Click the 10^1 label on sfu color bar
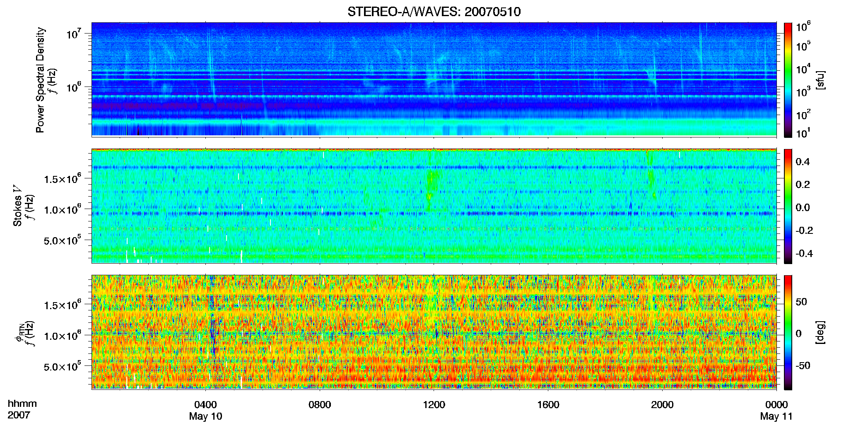 click(803, 133)
